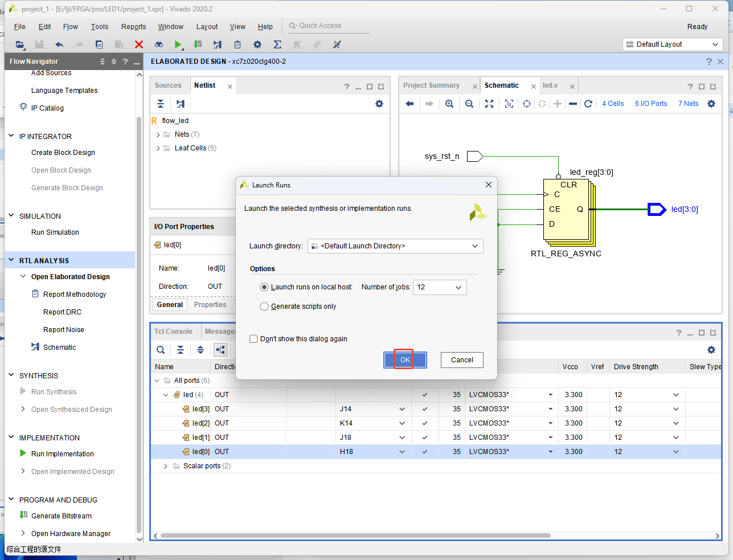The height and width of the screenshot is (560, 733).
Task: Click the schematic minus collapse icon
Action: [x=573, y=104]
